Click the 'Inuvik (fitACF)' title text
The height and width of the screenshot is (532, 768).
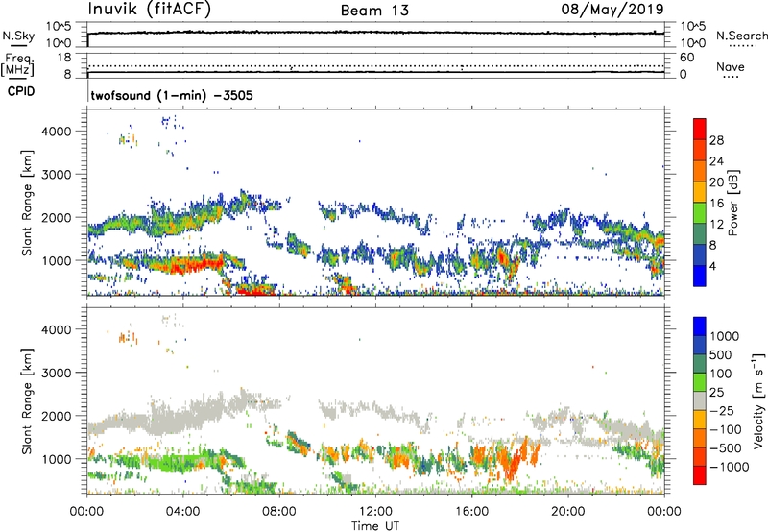pos(149,10)
